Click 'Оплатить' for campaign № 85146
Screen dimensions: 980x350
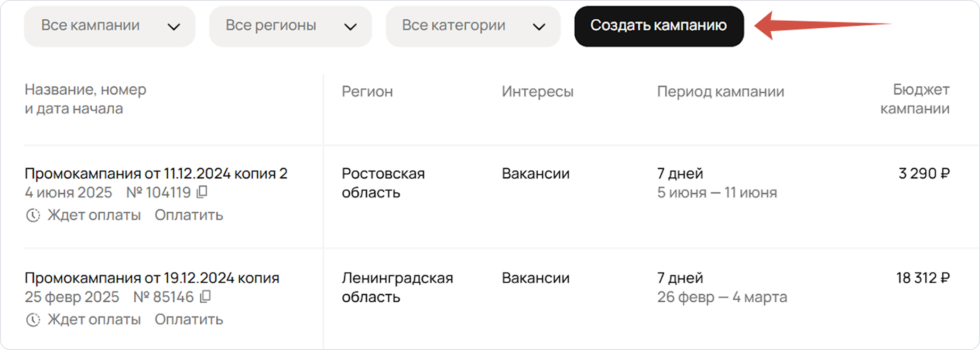click(189, 320)
